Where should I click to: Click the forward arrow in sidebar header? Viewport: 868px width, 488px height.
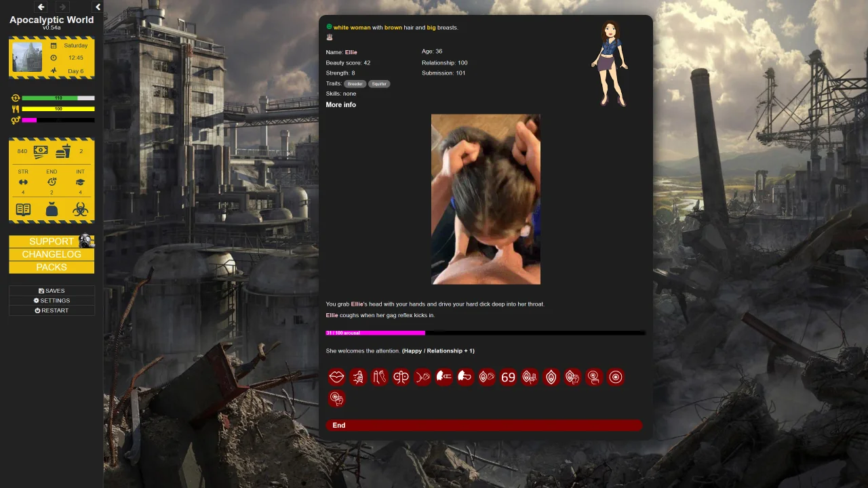pyautogui.click(x=62, y=7)
